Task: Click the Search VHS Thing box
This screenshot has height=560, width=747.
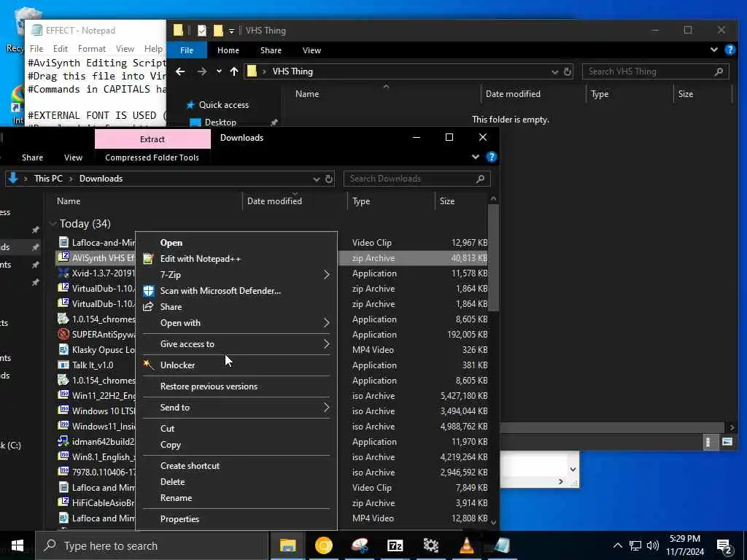Action: click(655, 71)
